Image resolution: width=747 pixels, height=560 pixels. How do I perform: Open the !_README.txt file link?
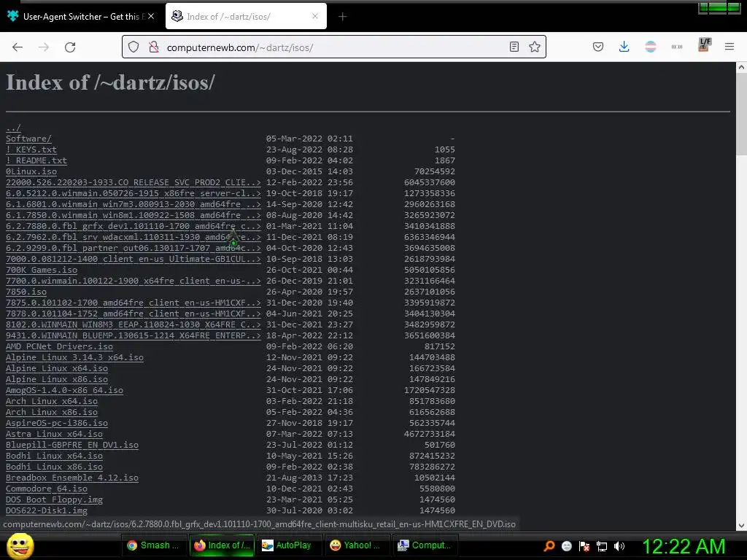click(36, 160)
